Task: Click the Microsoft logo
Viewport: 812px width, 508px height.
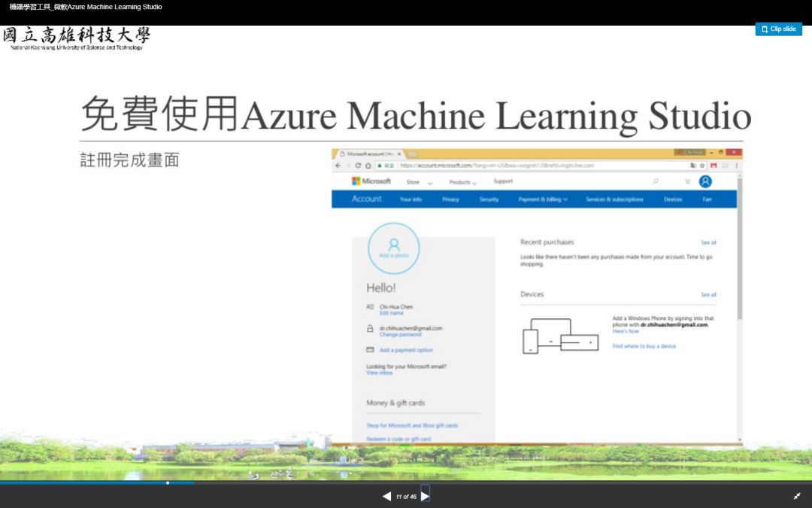Action: [x=371, y=181]
